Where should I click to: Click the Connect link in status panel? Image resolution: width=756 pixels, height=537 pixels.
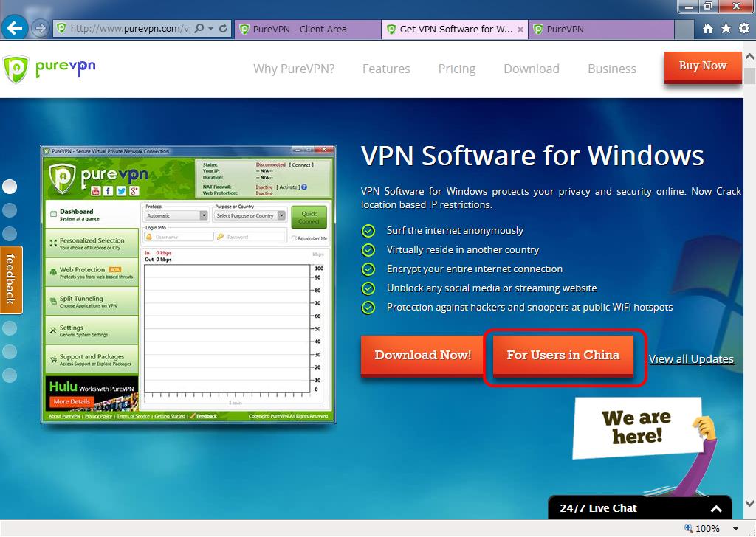point(301,164)
